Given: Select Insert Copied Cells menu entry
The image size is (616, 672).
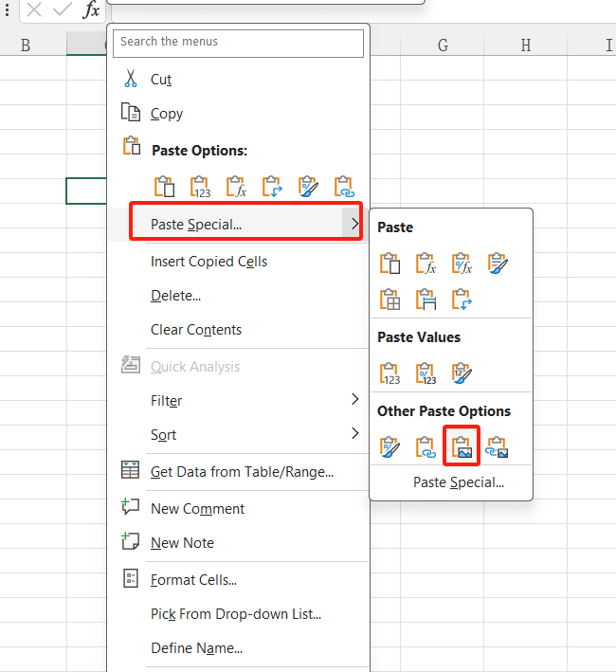Looking at the screenshot, I should (208, 262).
